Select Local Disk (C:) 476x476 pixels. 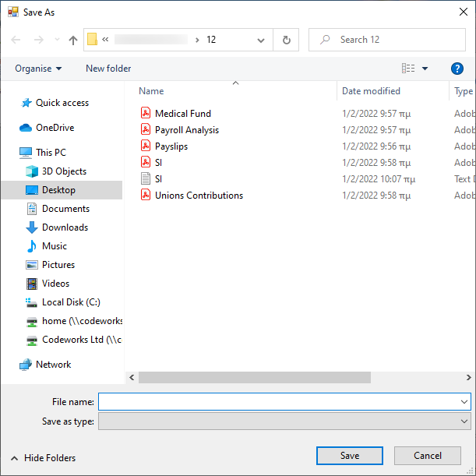[x=63, y=302]
